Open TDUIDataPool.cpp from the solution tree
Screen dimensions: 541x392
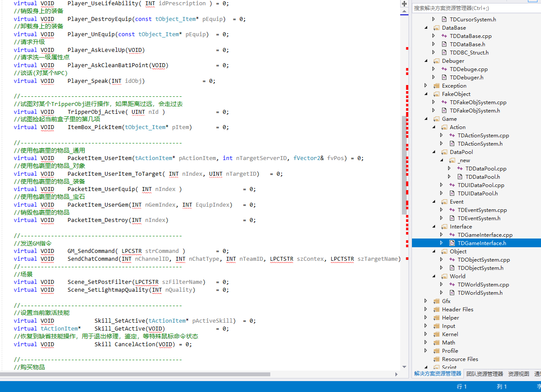(x=480, y=185)
